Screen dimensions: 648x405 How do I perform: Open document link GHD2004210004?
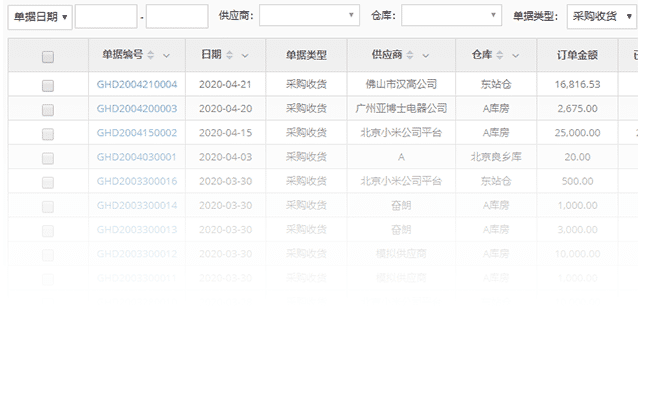pos(137,84)
